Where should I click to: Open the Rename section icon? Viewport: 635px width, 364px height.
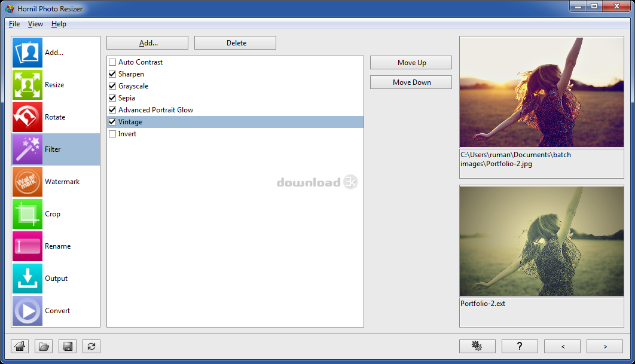[x=28, y=246]
